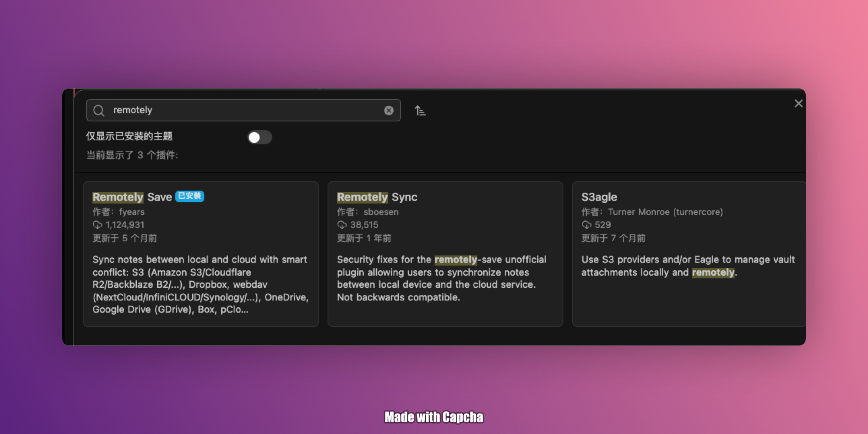Click the 已安装 badge on Remotely Save
The image size is (868, 434).
click(190, 196)
